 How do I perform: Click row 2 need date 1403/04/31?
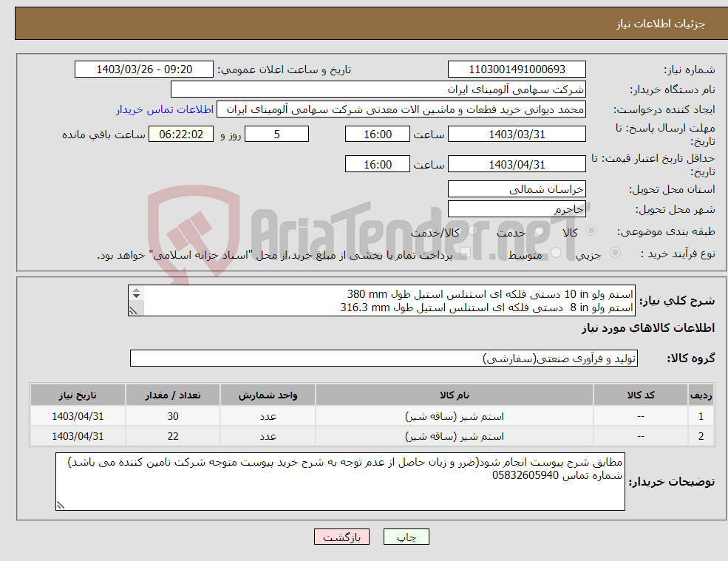[78, 437]
